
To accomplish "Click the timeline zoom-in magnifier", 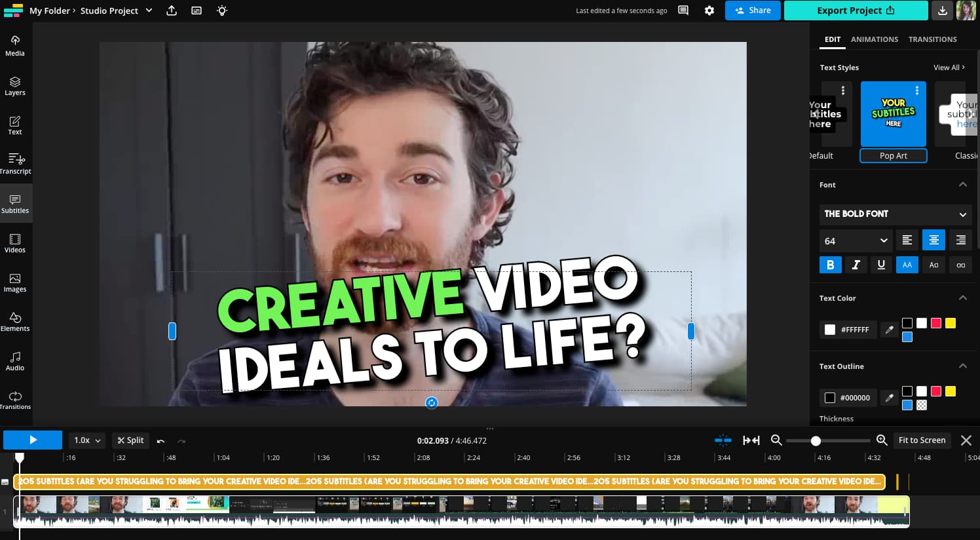I will [x=882, y=440].
